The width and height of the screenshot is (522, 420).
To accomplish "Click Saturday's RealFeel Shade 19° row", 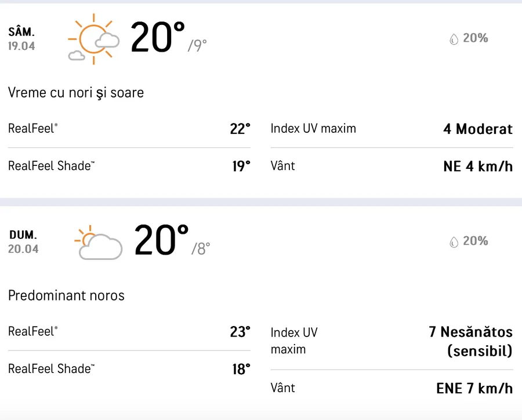I will pos(129,166).
